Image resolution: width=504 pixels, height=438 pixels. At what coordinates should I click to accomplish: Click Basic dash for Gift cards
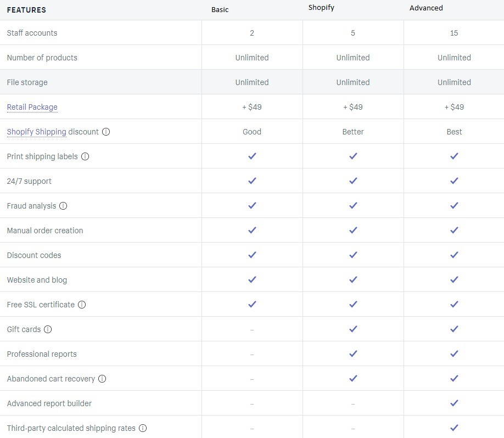click(x=252, y=330)
